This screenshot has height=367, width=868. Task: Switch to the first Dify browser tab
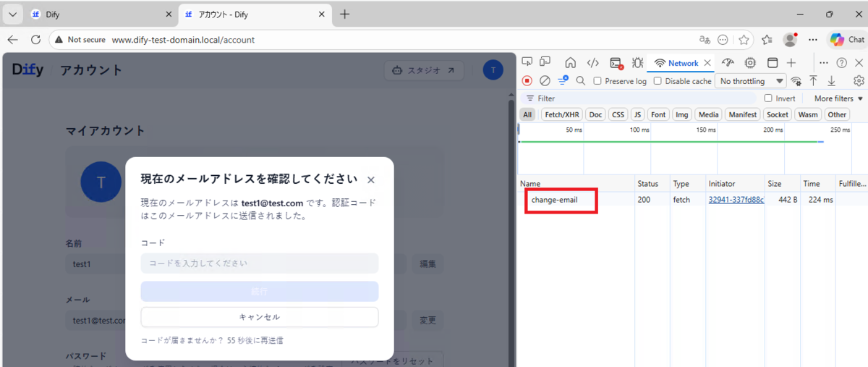101,14
